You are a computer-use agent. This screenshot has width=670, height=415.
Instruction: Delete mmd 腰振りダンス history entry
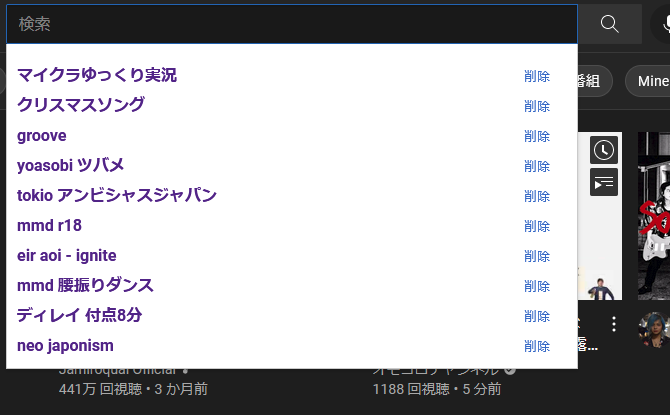coord(537,286)
